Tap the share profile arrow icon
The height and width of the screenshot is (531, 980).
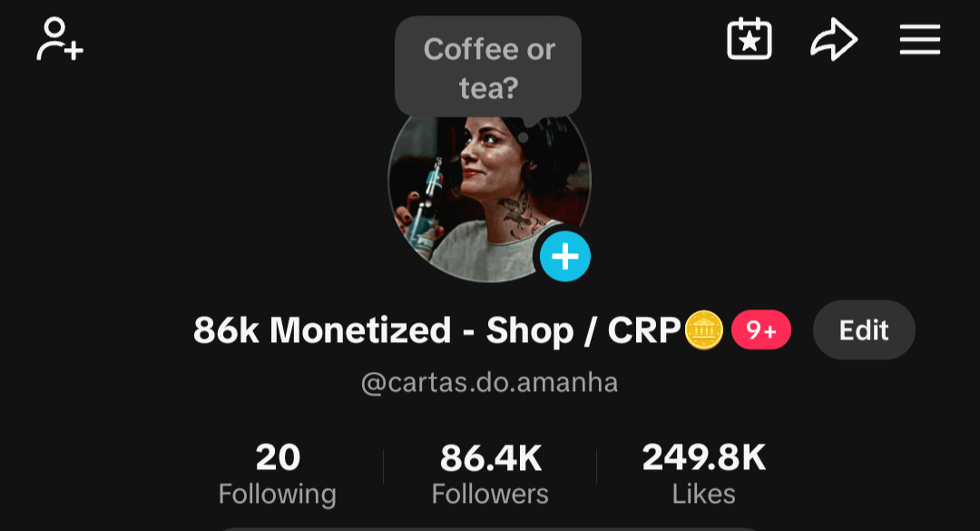[834, 39]
